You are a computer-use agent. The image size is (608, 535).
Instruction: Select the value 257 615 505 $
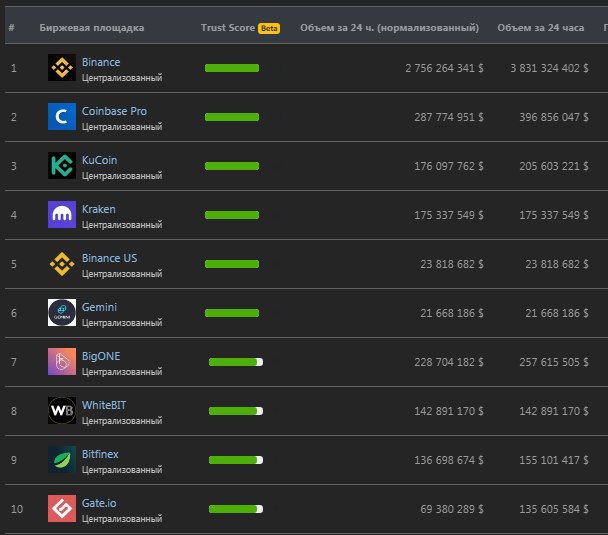[554, 362]
